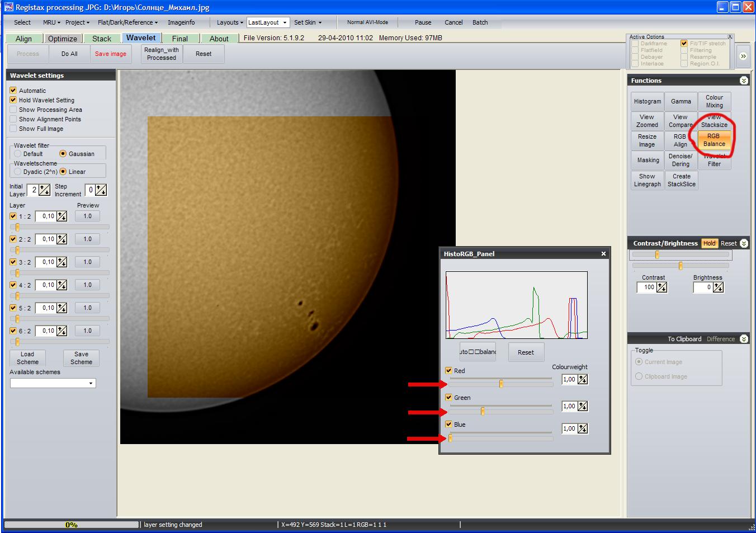Close the HistoRGB_Panel window
This screenshot has height=533, width=756.
pos(603,254)
